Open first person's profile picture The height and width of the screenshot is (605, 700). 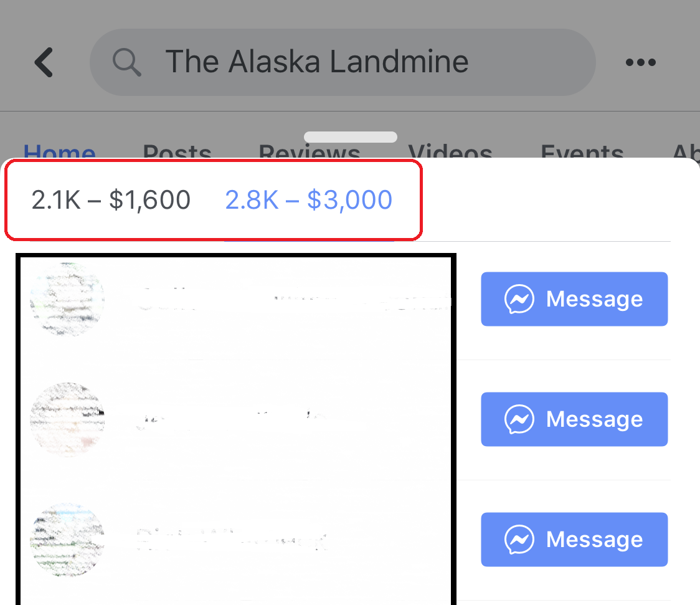[x=67, y=298]
